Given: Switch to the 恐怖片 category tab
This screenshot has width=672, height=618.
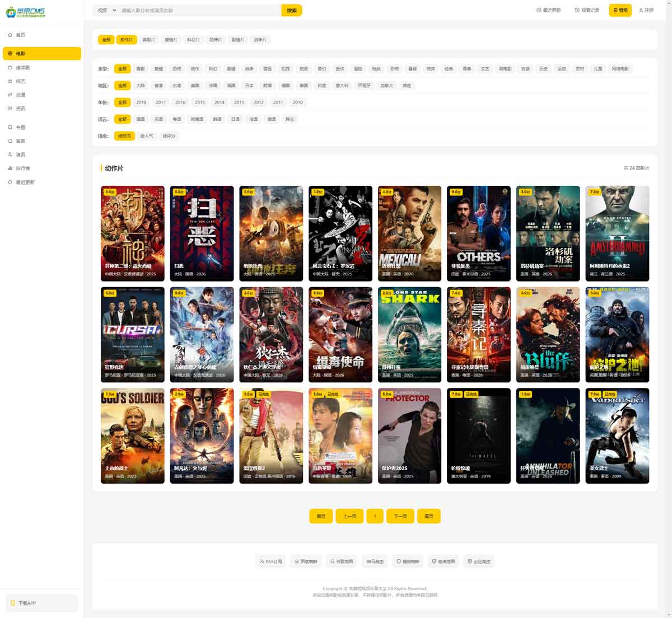Looking at the screenshot, I should point(216,40).
